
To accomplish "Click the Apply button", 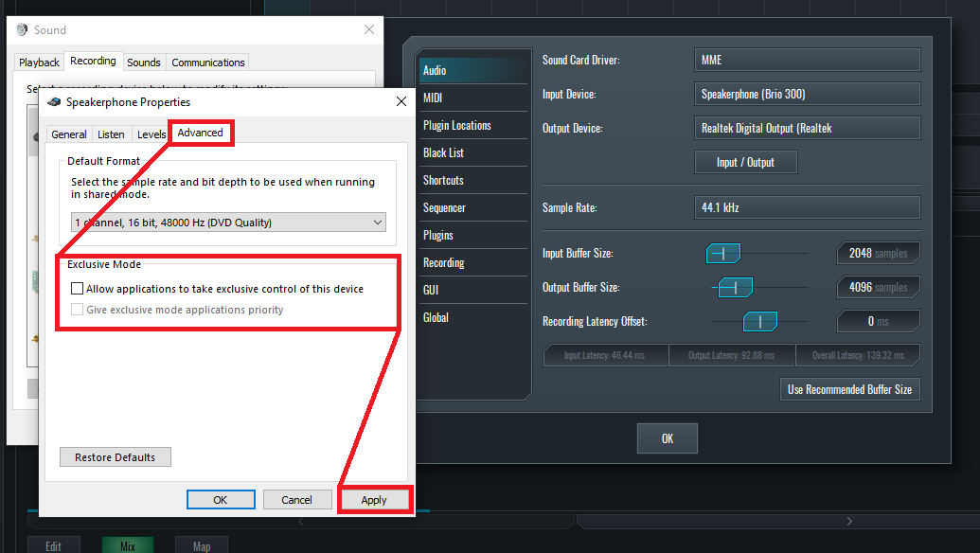I will point(374,500).
